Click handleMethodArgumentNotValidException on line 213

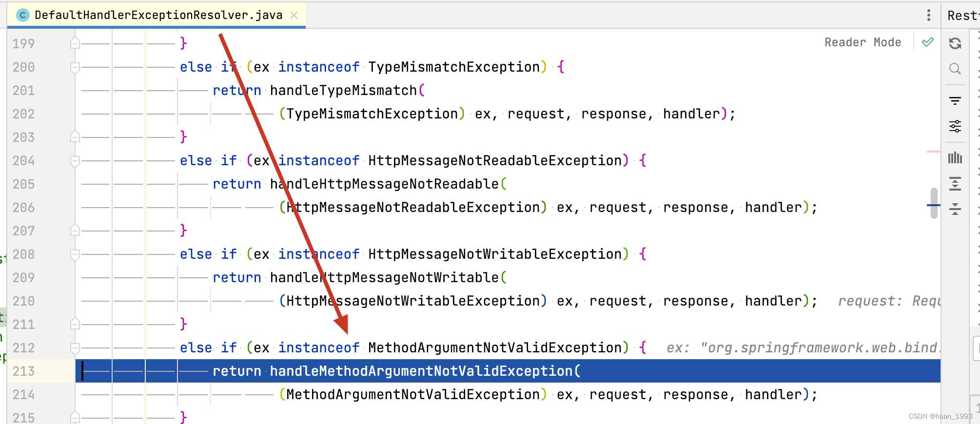tap(421, 371)
